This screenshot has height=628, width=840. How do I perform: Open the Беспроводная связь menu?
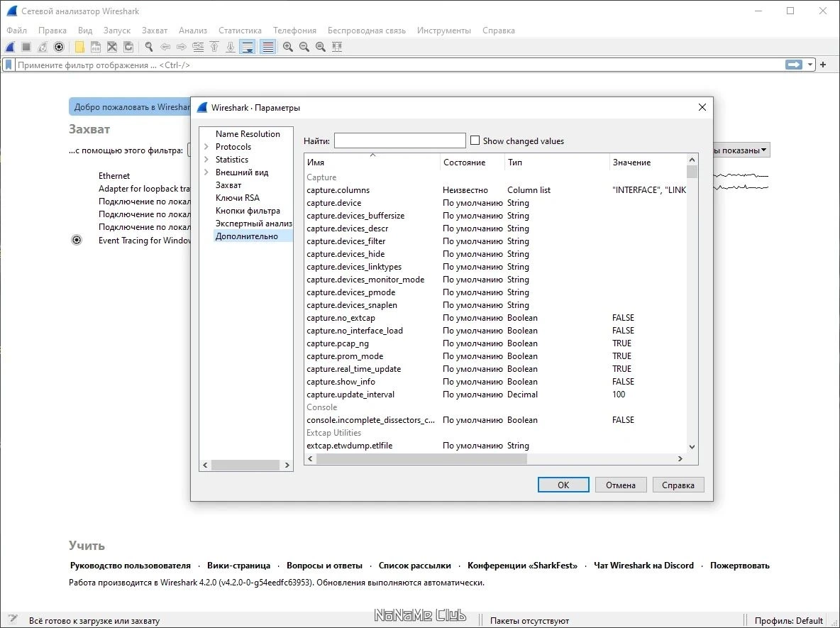(366, 31)
